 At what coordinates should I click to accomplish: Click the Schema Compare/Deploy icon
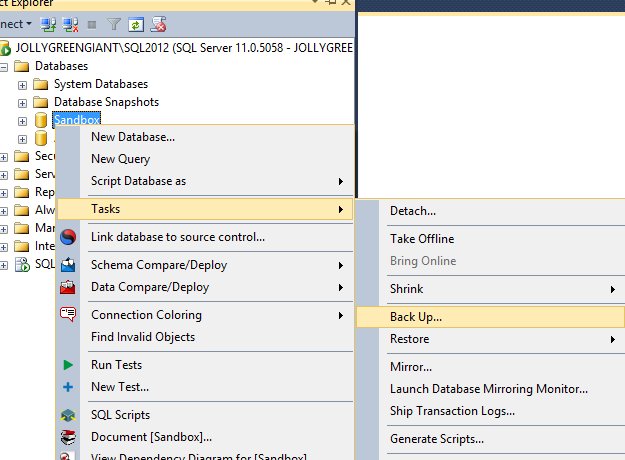tap(68, 265)
